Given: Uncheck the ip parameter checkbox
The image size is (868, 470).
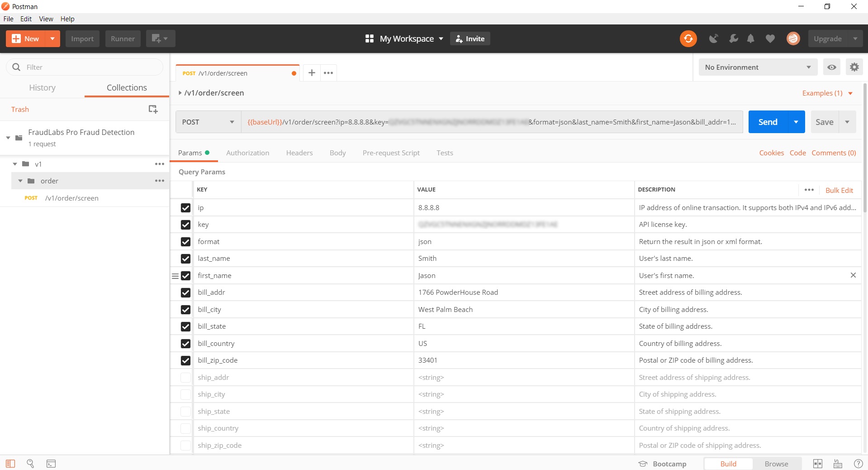Looking at the screenshot, I should (x=185, y=208).
